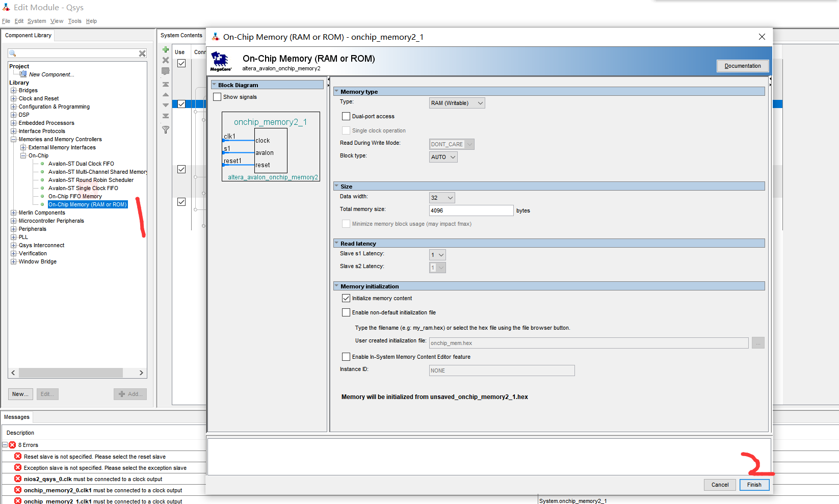Viewport: 839px width, 504px height.
Task: Open the Data width dropdown
Action: [442, 198]
